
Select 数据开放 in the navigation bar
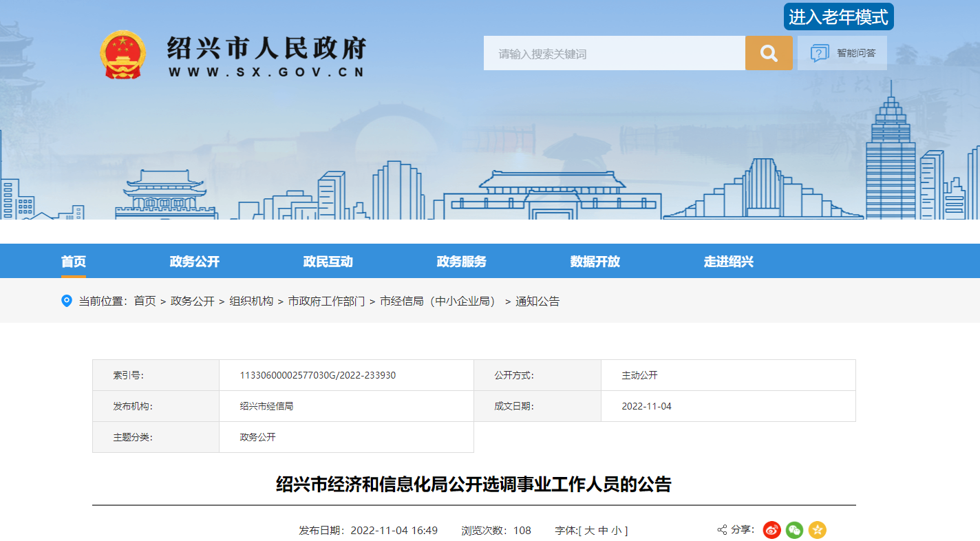[x=595, y=262]
